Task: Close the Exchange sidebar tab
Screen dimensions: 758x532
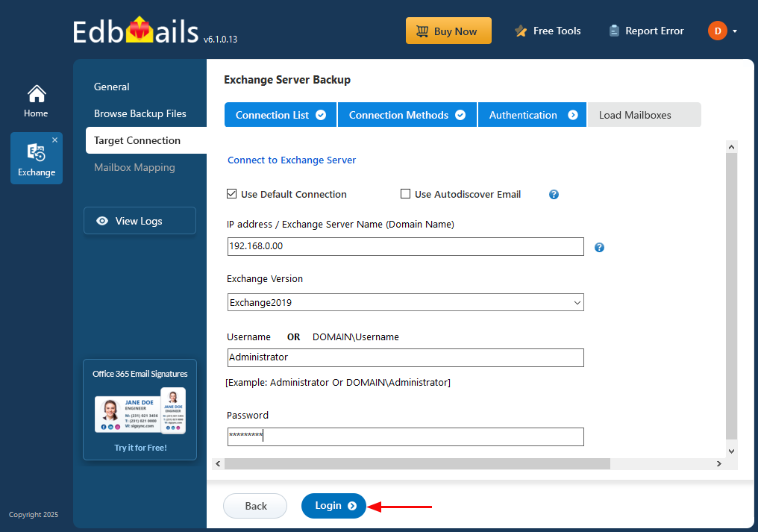Action: click(54, 140)
